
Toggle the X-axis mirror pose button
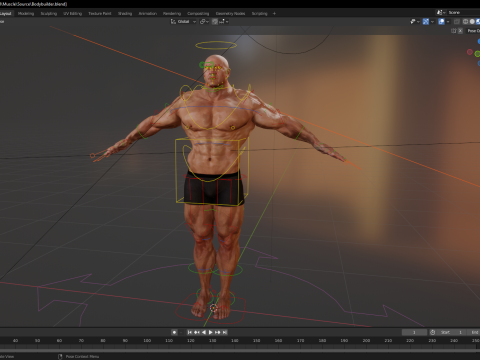coord(460,31)
